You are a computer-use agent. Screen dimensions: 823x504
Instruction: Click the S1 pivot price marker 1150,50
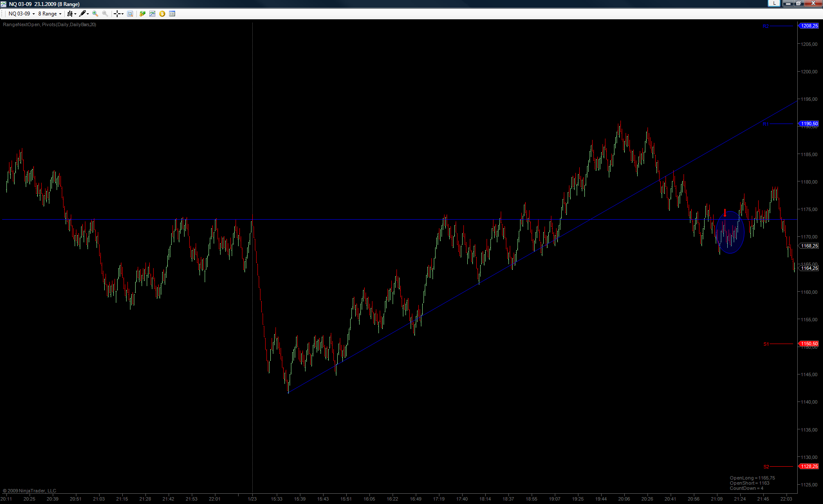coord(809,344)
